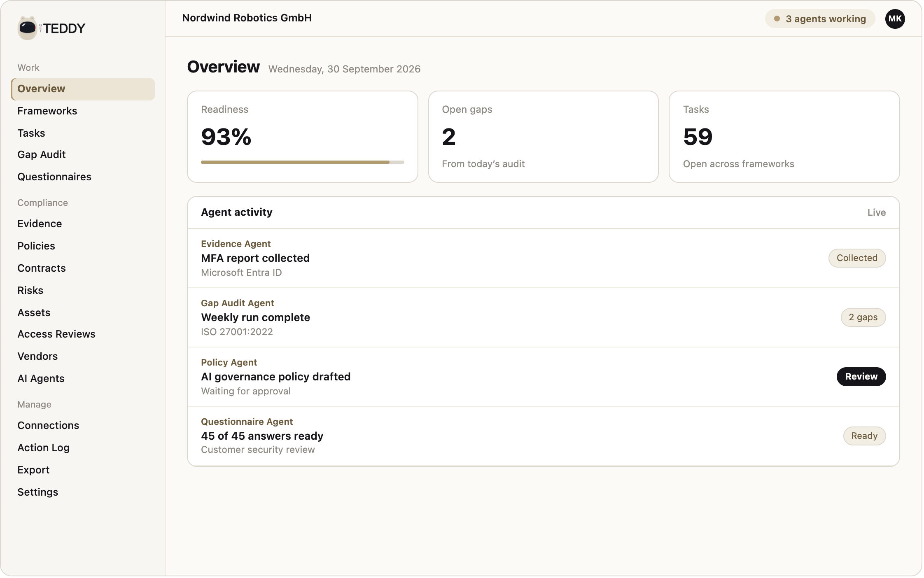The width and height of the screenshot is (924, 578).
Task: Select the MFA report collected entry
Action: click(x=544, y=258)
